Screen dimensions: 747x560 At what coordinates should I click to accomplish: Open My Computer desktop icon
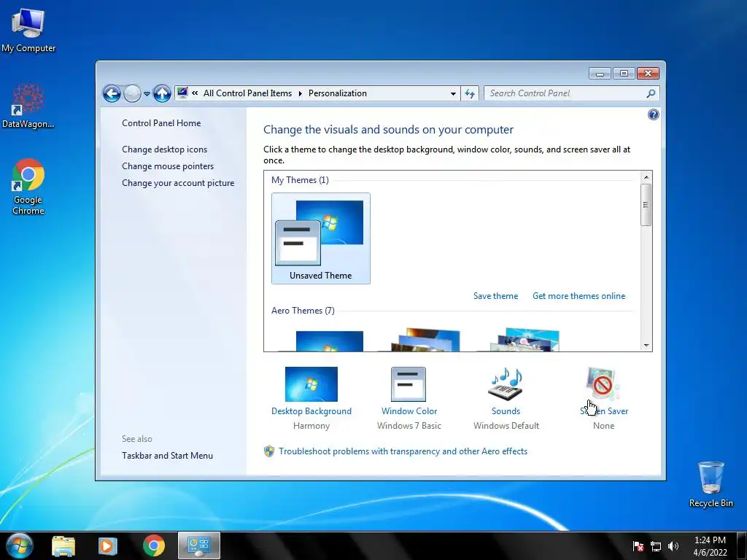point(28,31)
